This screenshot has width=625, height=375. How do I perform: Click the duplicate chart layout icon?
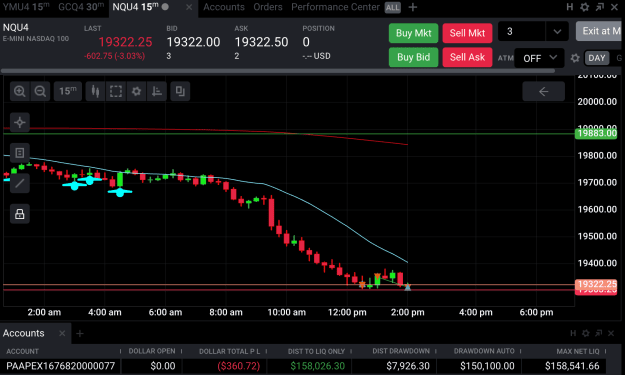pos(180,91)
